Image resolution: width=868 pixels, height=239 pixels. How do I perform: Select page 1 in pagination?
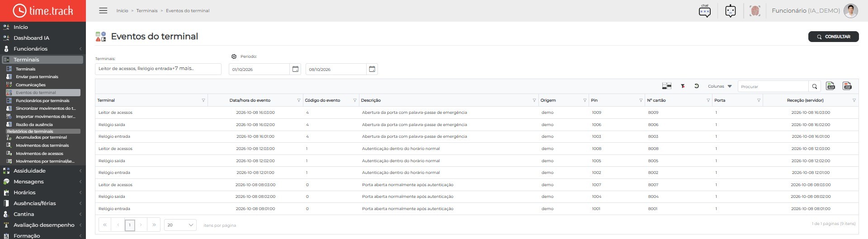130,225
